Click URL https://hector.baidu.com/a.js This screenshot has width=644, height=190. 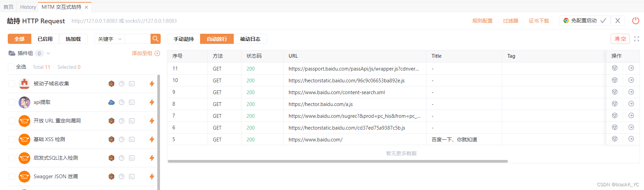tap(321, 104)
